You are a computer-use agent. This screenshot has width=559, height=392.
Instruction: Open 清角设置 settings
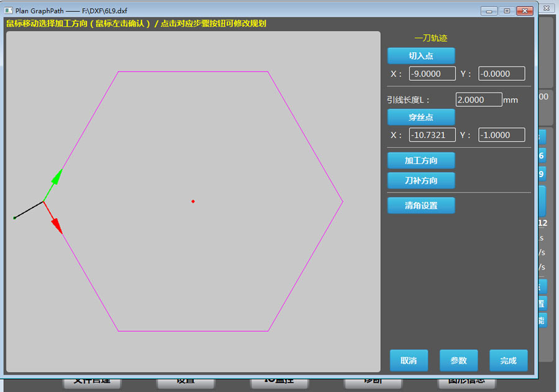tap(421, 206)
